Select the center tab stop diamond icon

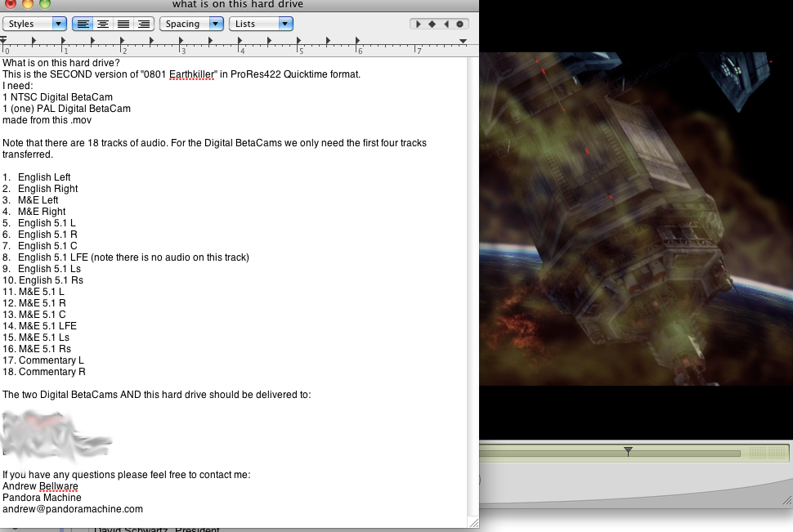[432, 24]
